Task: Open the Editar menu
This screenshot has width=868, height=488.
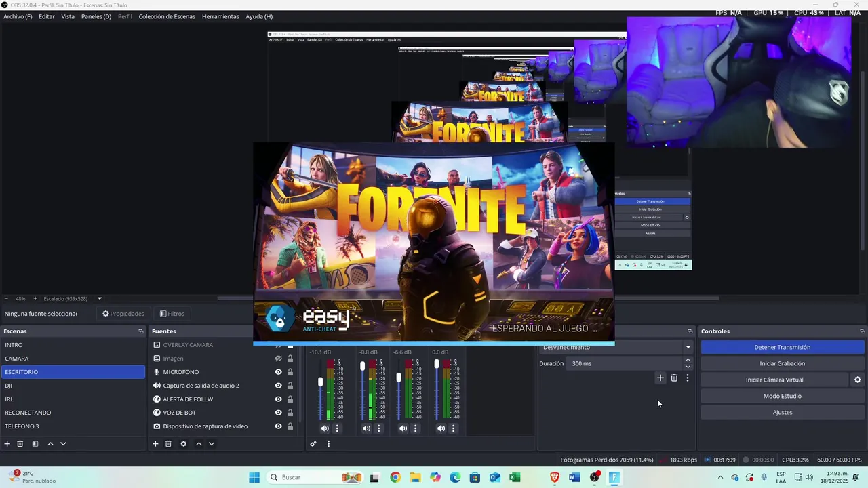Action: (x=47, y=16)
